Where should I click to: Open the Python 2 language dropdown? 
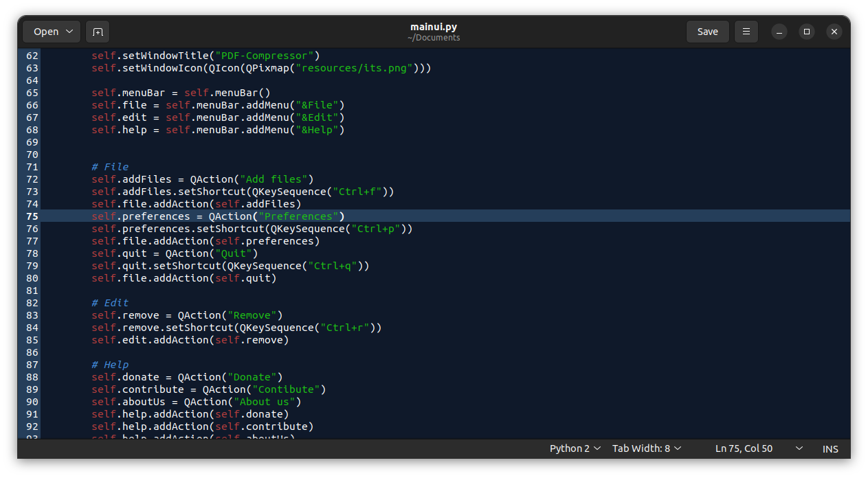[x=575, y=448]
